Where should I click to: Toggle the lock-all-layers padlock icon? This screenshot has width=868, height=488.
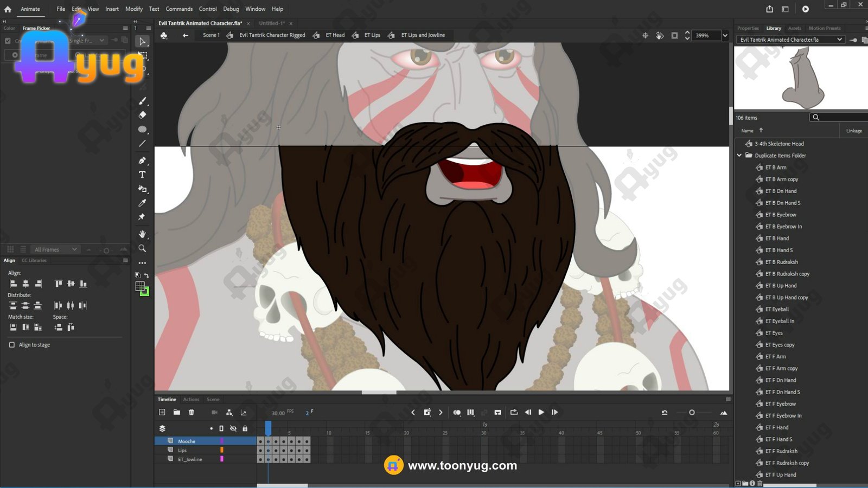point(245,428)
